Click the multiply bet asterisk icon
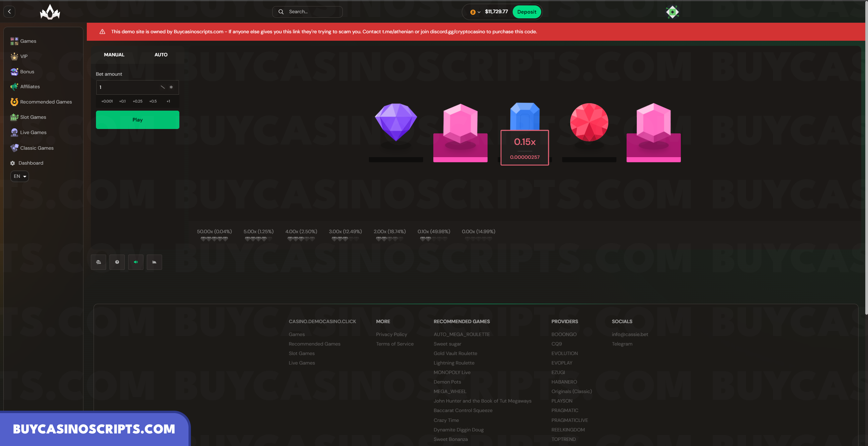Screen dimensions: 868x446 (171, 87)
